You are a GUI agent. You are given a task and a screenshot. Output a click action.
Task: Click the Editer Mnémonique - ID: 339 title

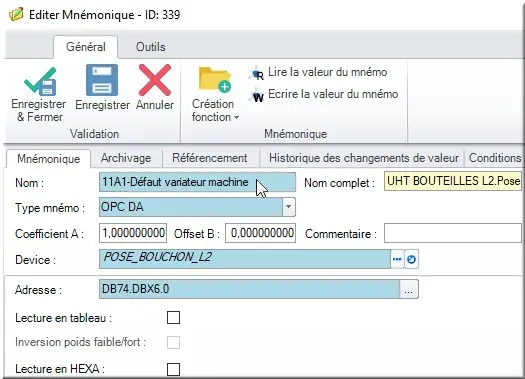click(x=104, y=15)
